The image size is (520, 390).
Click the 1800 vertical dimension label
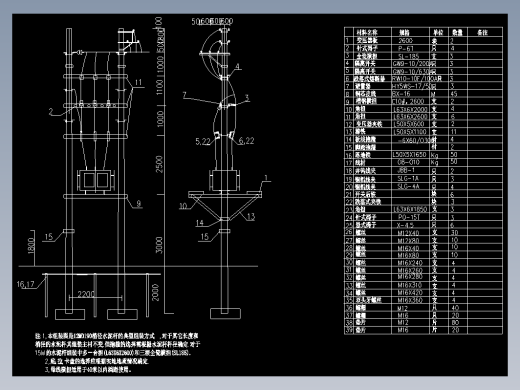[31, 246]
